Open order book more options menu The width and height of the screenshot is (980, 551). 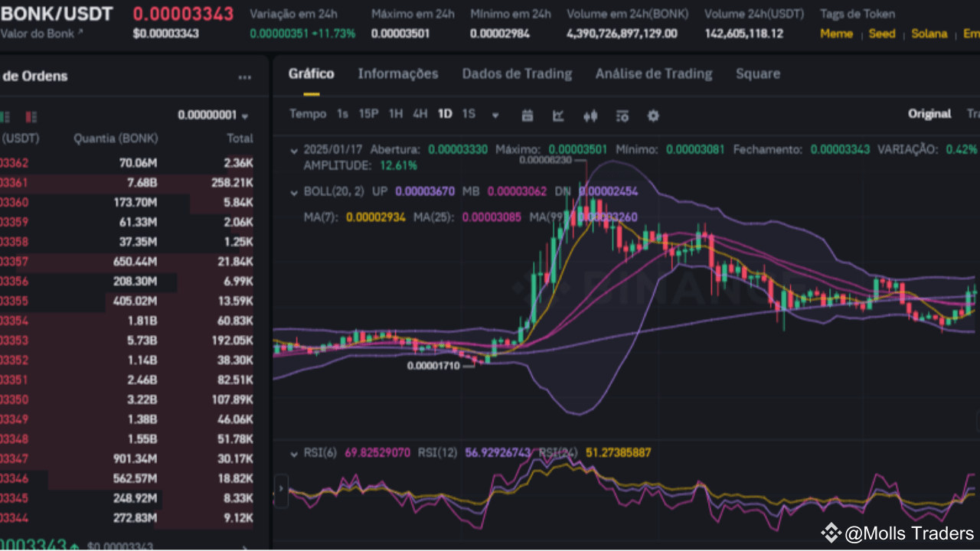pyautogui.click(x=245, y=77)
